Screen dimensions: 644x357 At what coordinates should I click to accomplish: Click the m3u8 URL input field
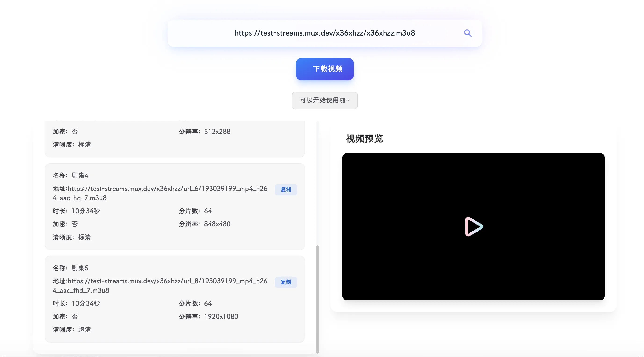point(325,33)
